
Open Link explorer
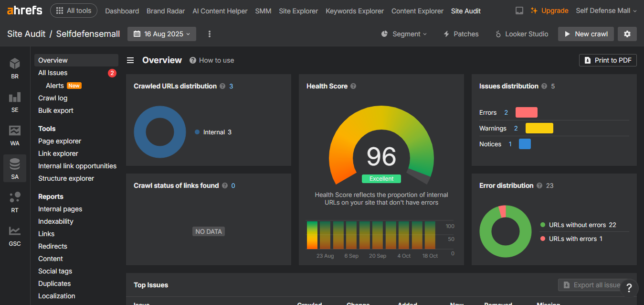coord(58,153)
